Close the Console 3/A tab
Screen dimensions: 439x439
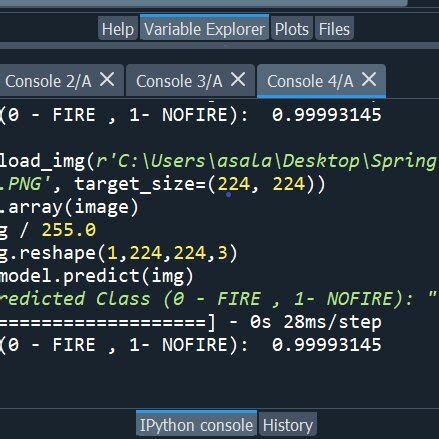click(x=238, y=80)
